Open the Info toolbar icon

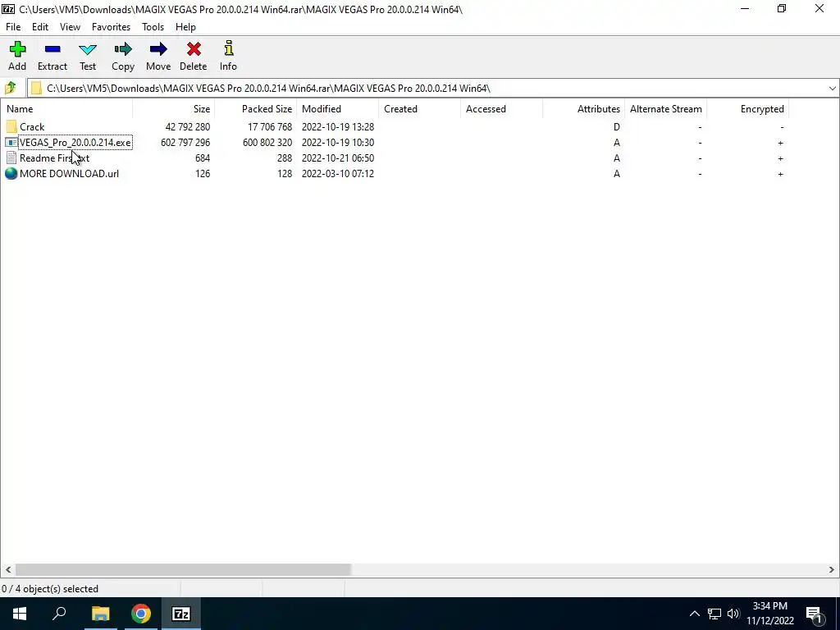coord(229,48)
